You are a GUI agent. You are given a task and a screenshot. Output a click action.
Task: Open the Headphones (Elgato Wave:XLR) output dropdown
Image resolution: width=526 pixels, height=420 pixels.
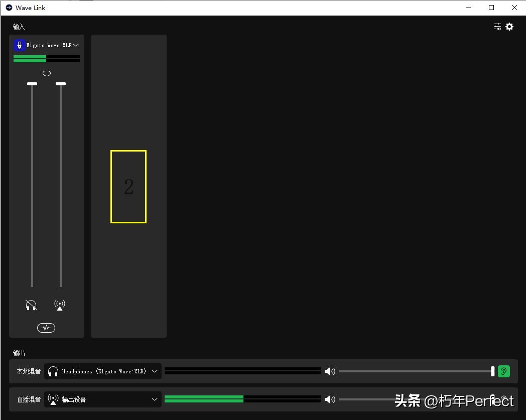pyautogui.click(x=103, y=371)
